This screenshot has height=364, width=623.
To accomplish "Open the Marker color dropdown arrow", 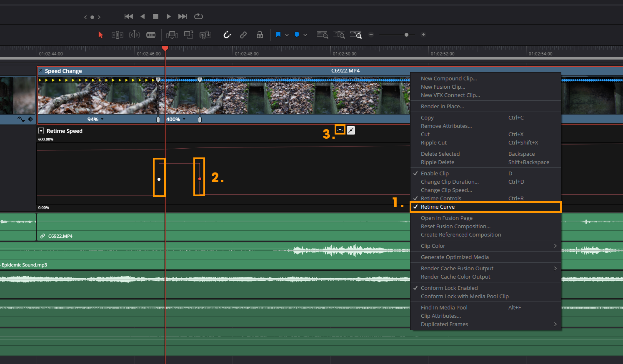I will click(x=305, y=35).
